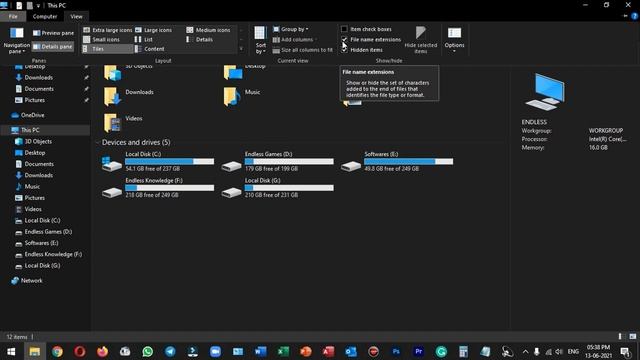Open the Windows Start menu
Viewport: 640px width, 360px height.
coord(11,351)
